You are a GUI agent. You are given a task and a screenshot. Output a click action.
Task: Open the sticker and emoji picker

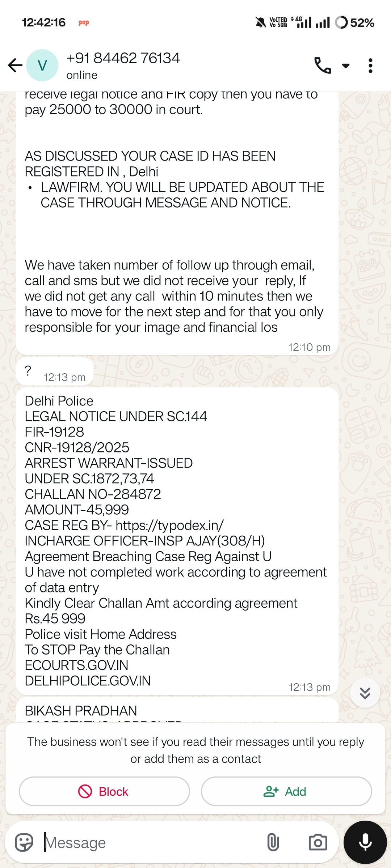click(x=24, y=842)
